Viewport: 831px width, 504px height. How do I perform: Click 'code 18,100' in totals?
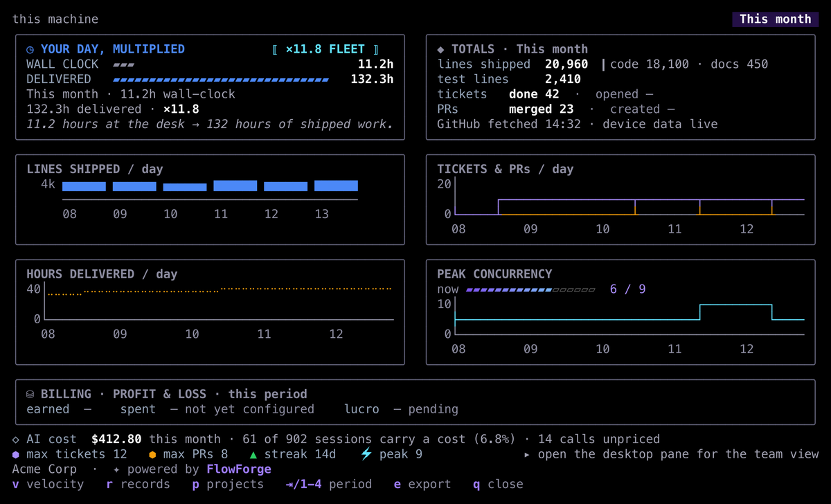pos(650,64)
